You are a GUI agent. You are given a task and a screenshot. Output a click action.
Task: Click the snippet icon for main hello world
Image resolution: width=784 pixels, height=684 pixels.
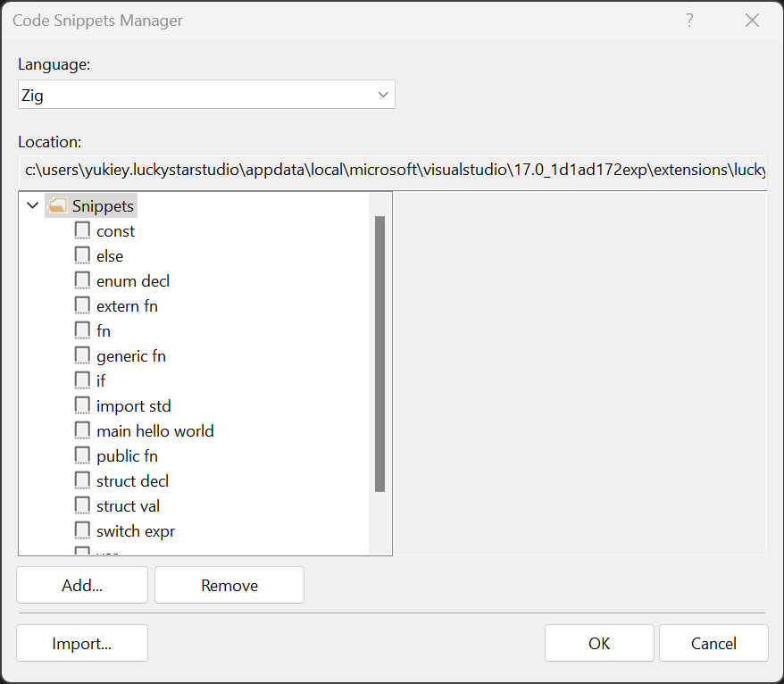point(82,430)
